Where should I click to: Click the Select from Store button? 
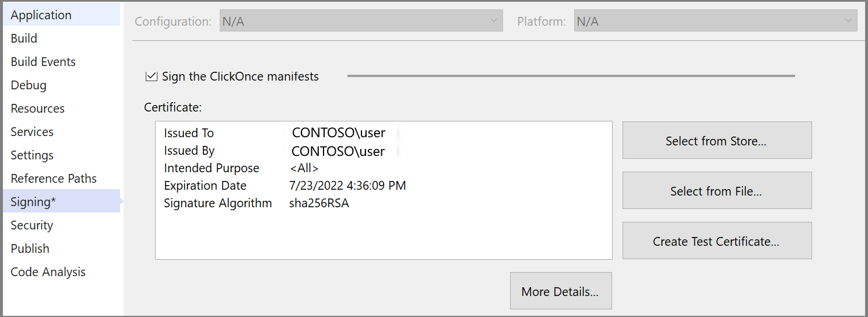tap(716, 141)
